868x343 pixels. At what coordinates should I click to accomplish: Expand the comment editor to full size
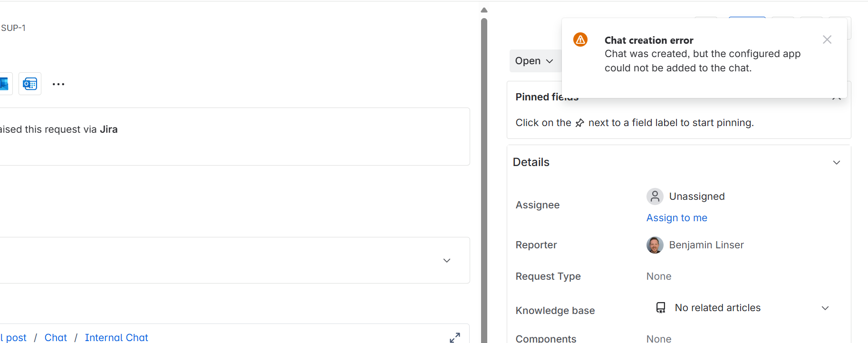click(x=454, y=337)
